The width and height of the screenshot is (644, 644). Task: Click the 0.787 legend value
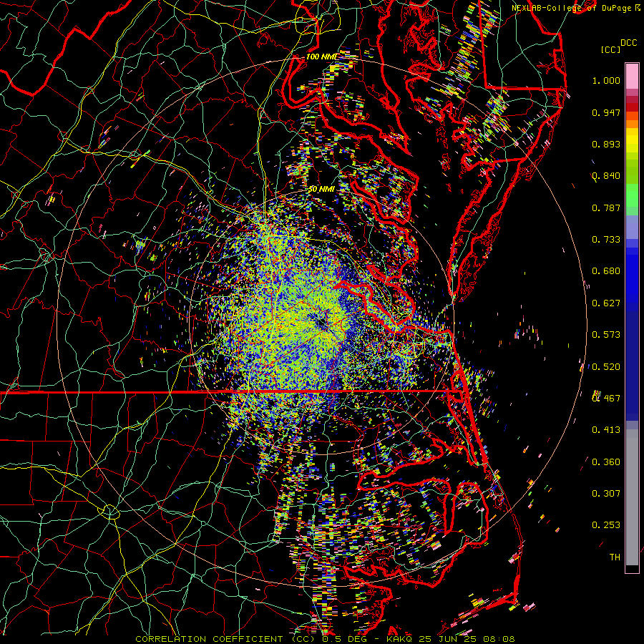pyautogui.click(x=606, y=208)
